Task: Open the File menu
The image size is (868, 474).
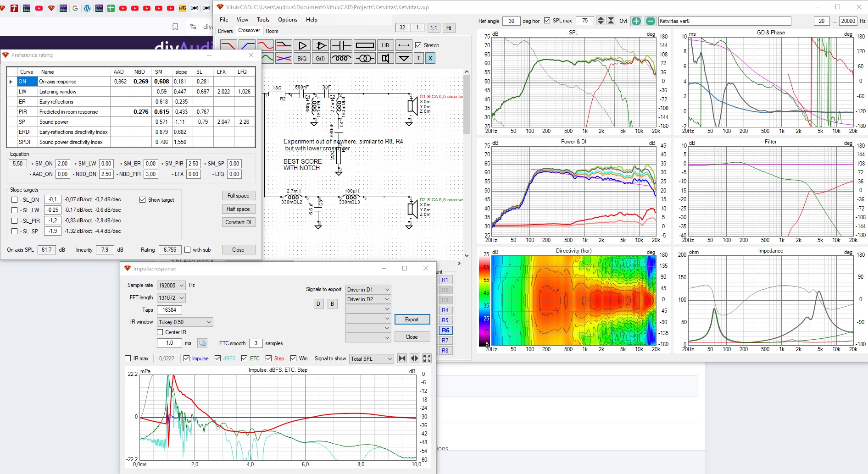Action: click(x=224, y=20)
